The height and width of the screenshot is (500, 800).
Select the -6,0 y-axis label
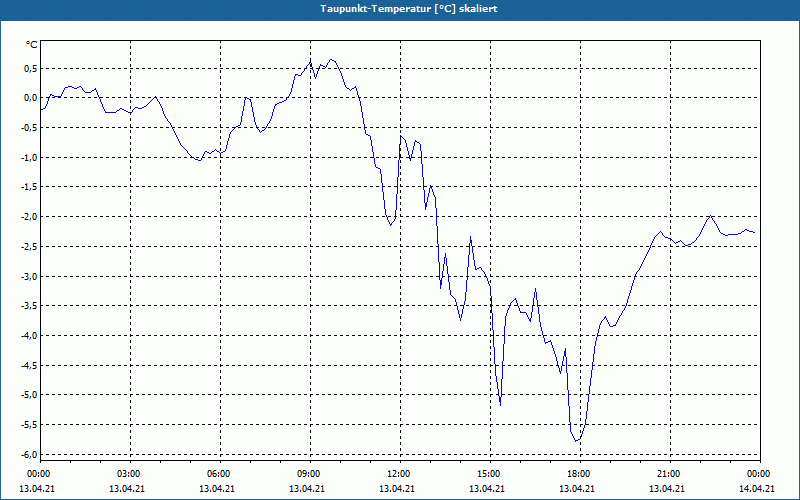coord(28,455)
